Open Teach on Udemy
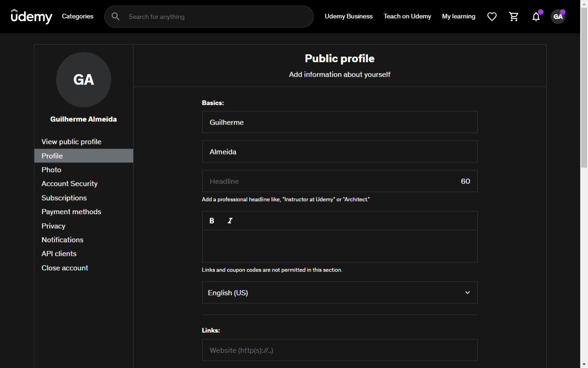 (x=407, y=16)
